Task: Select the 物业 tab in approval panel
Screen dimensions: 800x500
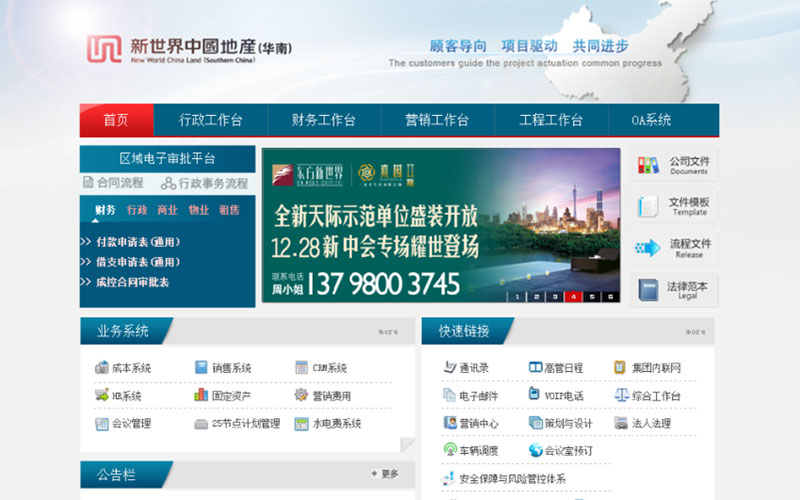Action: (x=198, y=210)
